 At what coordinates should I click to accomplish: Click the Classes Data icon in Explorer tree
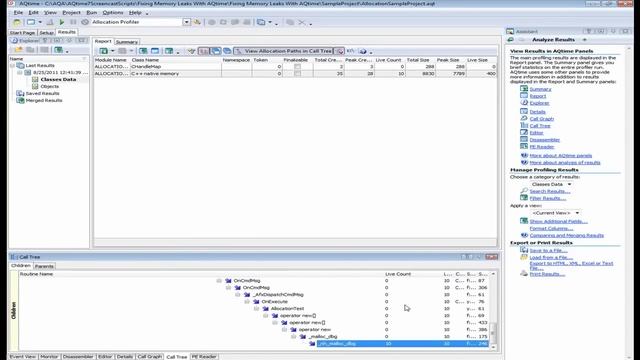(35, 80)
